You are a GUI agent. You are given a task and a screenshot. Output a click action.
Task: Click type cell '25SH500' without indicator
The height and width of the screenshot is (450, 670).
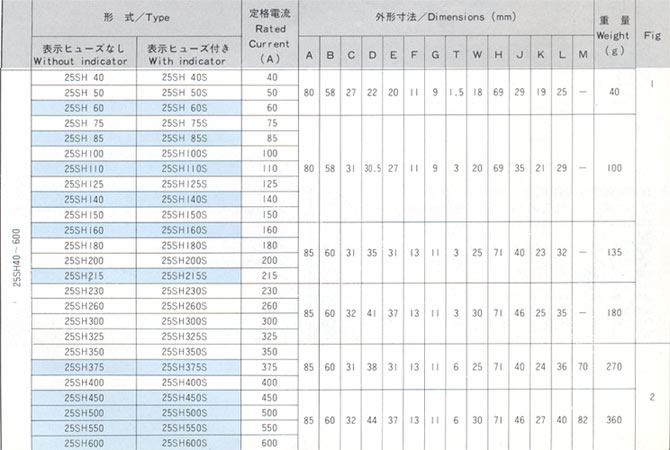coord(84,413)
